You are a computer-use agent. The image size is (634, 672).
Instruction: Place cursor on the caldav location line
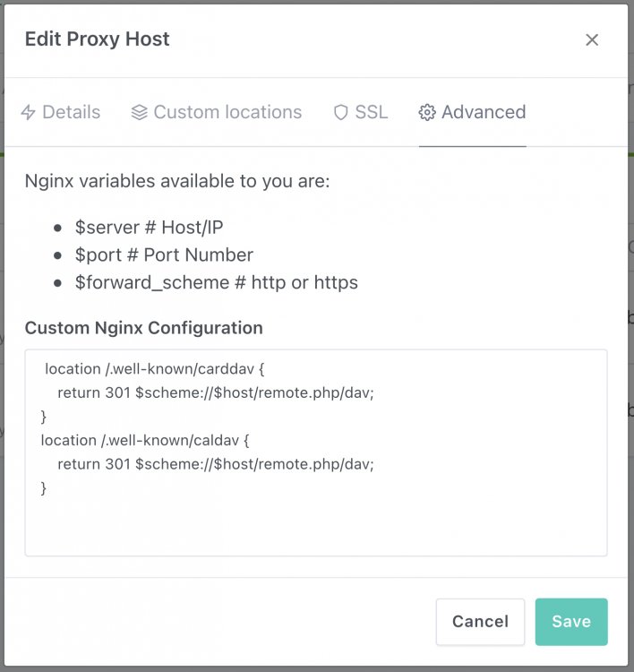[x=145, y=440]
